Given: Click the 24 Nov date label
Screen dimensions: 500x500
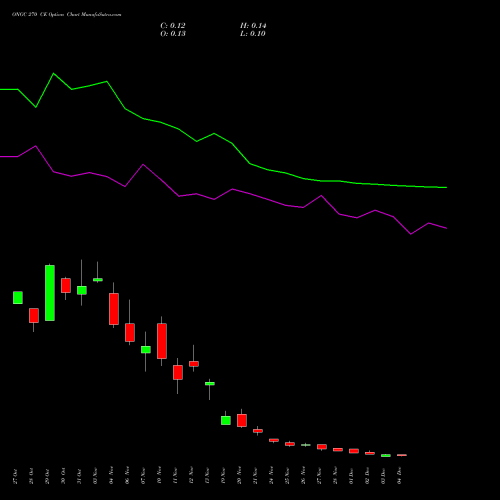Looking at the screenshot, I should click(x=271, y=476).
